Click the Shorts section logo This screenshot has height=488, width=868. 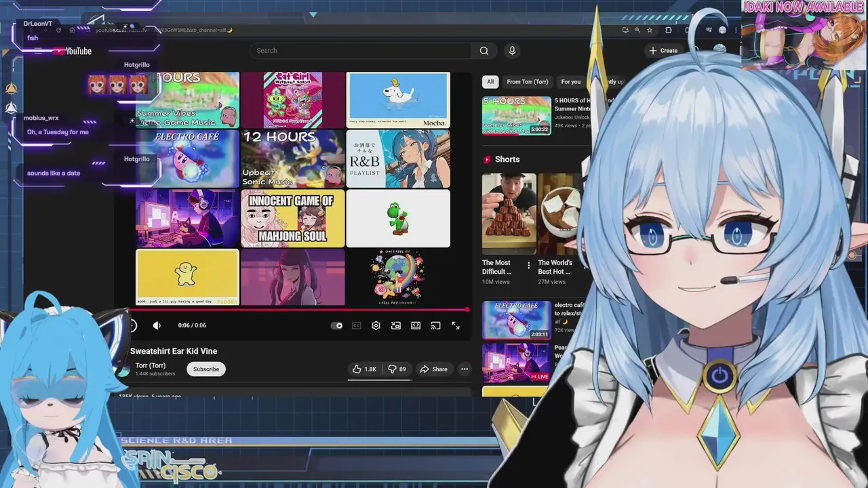click(487, 159)
